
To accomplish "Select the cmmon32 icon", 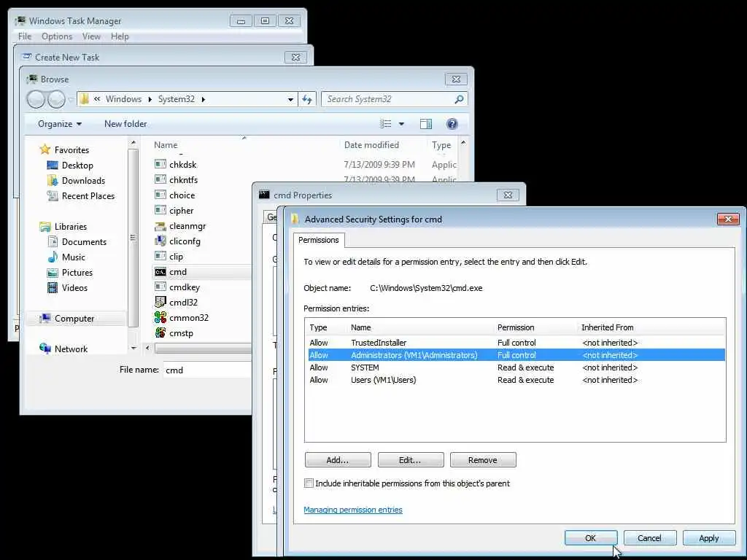I will [160, 317].
